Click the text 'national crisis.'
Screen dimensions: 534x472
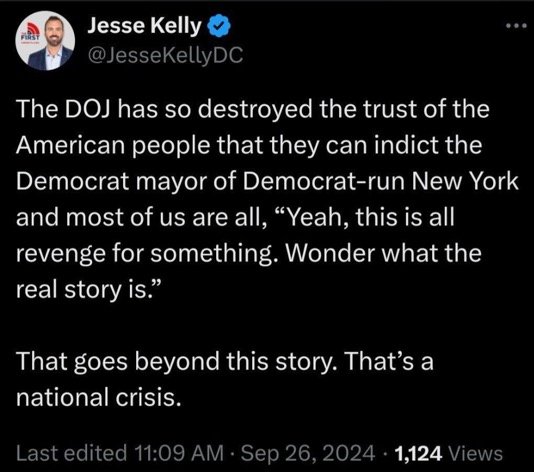(x=98, y=397)
